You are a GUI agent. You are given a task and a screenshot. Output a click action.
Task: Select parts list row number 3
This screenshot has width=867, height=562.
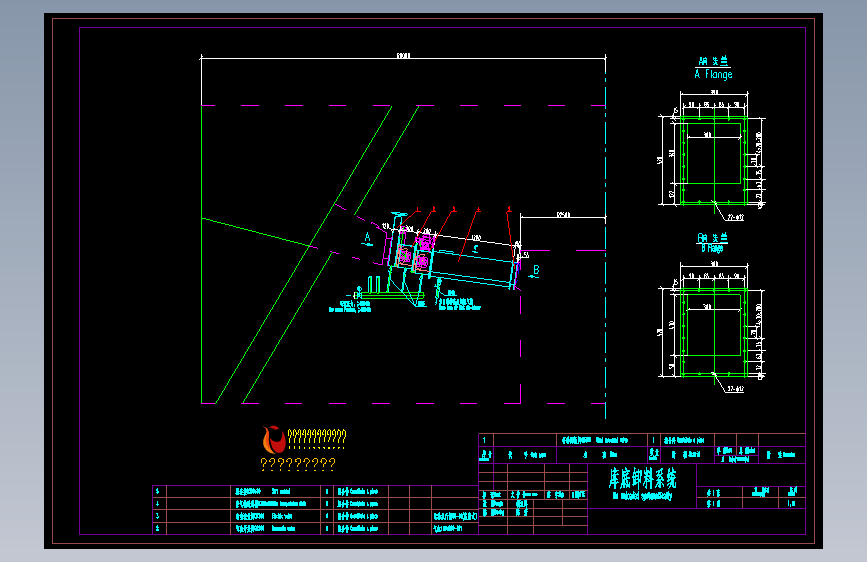pyautogui.click(x=315, y=516)
